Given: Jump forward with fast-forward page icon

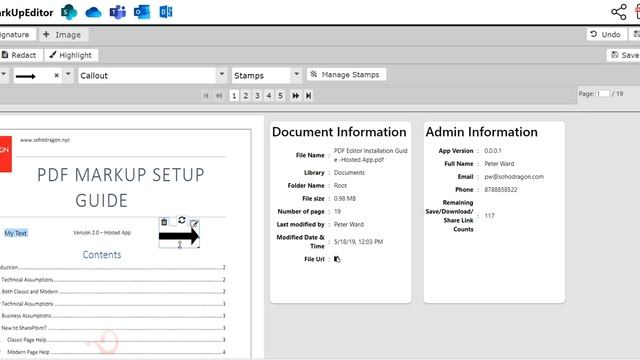Looking at the screenshot, I should pyautogui.click(x=296, y=96).
